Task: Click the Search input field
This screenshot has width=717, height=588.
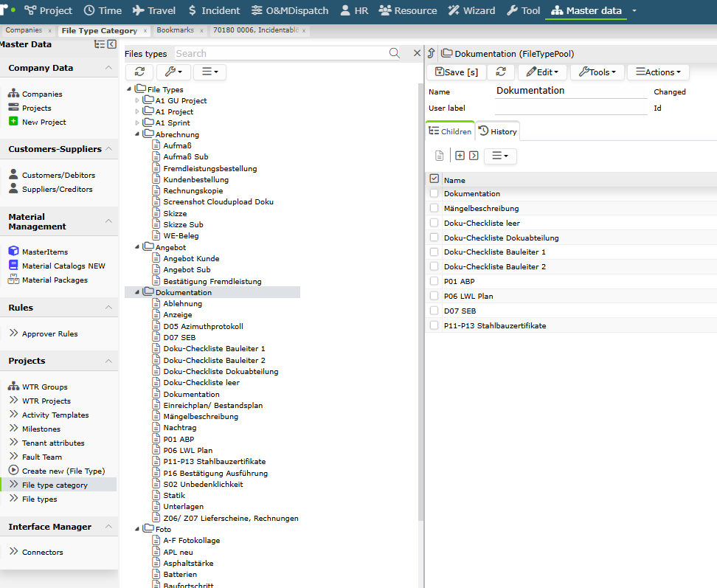Action: [281, 54]
